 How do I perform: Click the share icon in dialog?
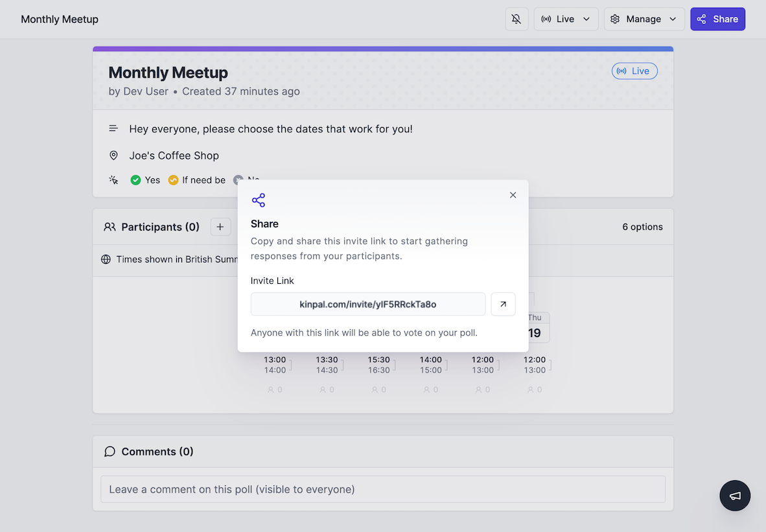[x=259, y=200]
